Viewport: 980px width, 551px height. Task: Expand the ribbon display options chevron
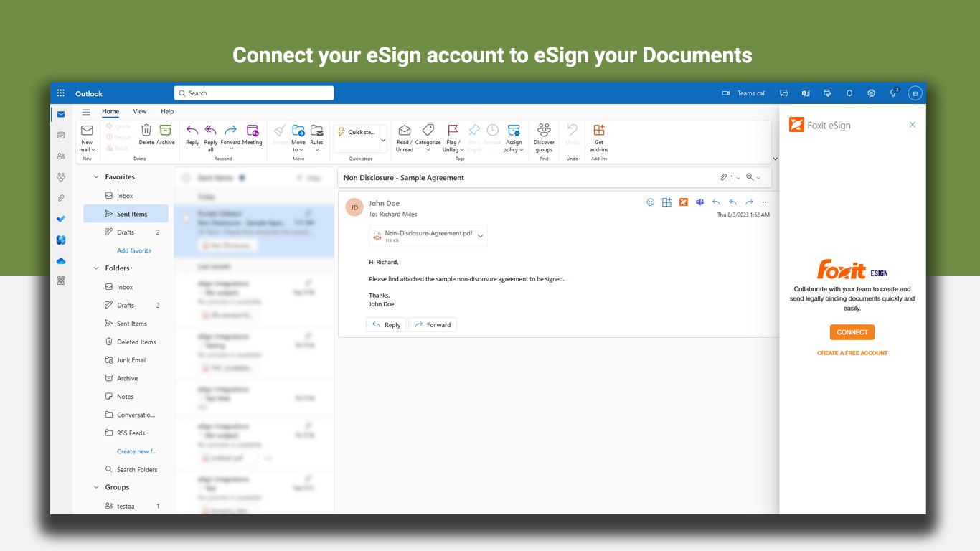click(x=775, y=159)
